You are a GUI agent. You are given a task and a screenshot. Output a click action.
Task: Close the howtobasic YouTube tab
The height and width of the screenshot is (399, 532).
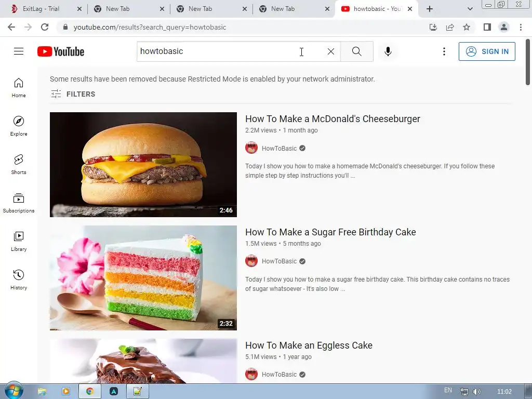(x=410, y=9)
